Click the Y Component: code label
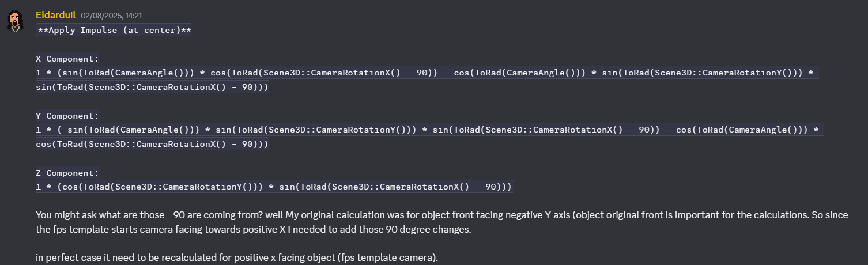Image resolution: width=868 pixels, height=265 pixels. click(x=67, y=116)
